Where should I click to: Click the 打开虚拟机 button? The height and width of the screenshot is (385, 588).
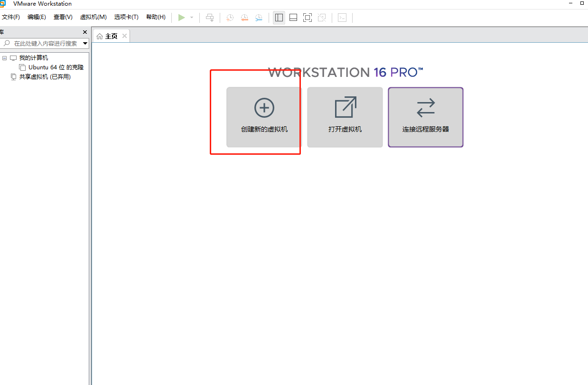[345, 117]
